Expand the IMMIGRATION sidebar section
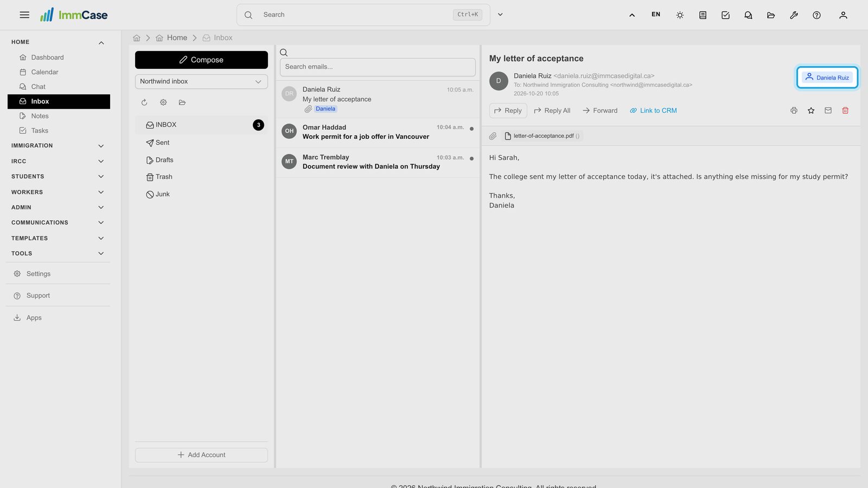The height and width of the screenshot is (488, 868). [101, 146]
